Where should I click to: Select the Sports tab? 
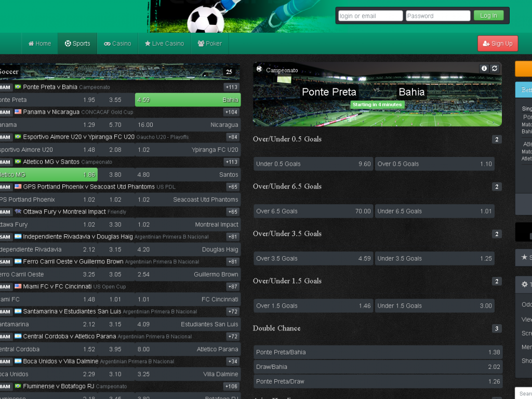point(77,44)
